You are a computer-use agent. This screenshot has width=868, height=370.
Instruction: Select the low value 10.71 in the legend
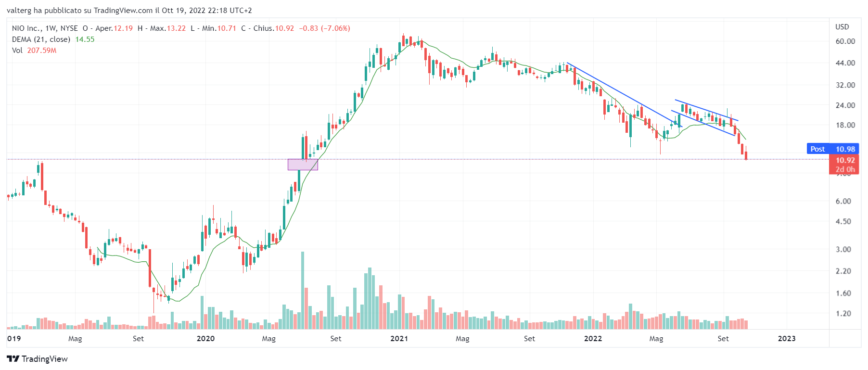point(227,28)
